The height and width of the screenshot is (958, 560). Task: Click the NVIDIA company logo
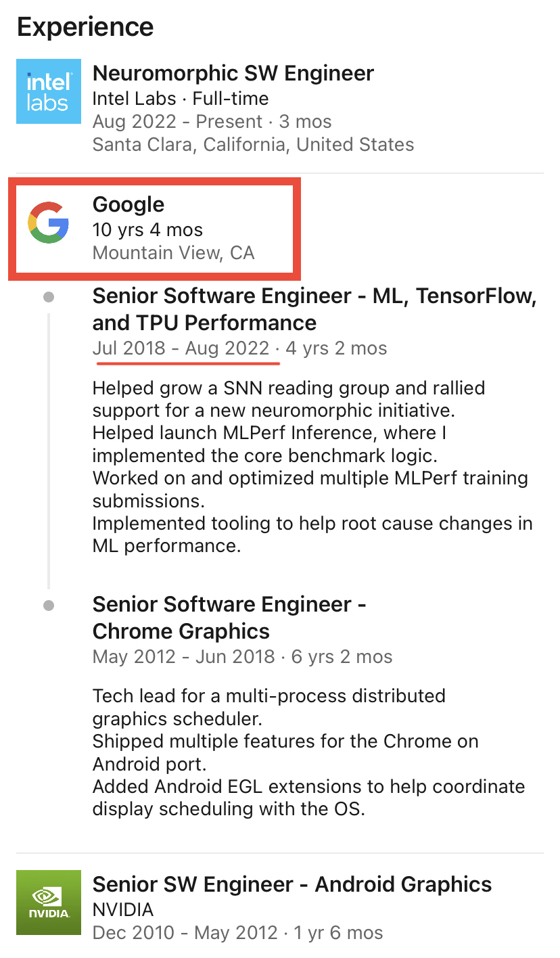pyautogui.click(x=49, y=903)
